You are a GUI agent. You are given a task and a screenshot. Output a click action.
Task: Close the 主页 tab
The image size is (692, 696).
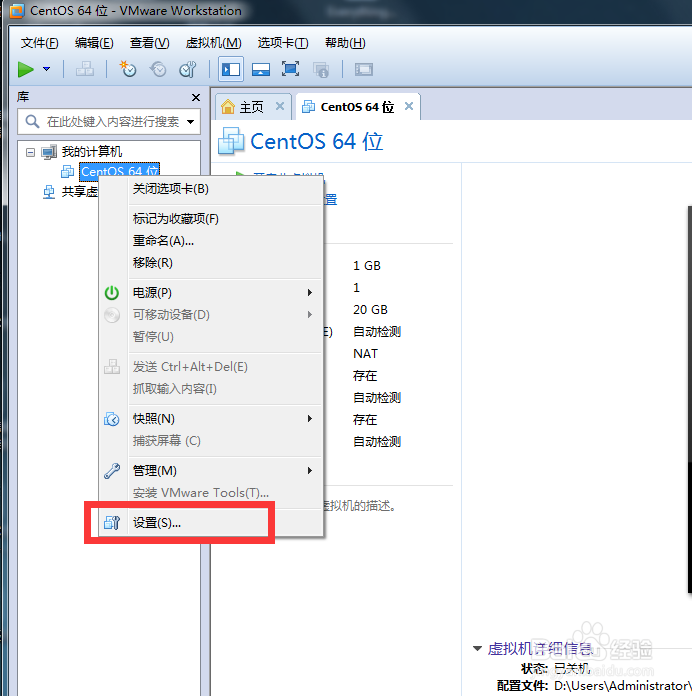tap(280, 106)
